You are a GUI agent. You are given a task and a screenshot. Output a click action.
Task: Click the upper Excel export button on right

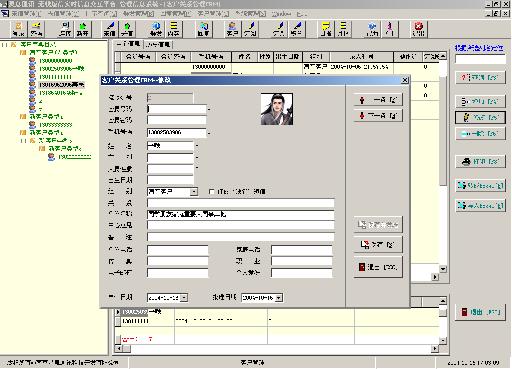[480, 185]
